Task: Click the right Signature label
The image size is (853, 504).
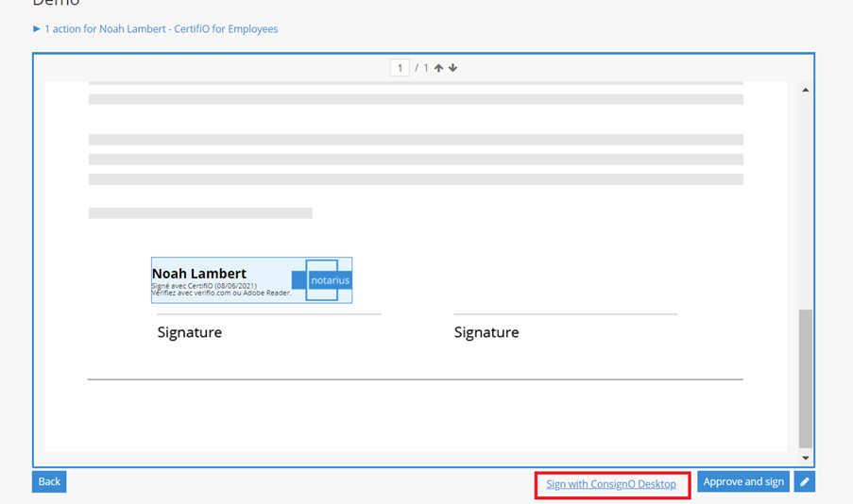Action: coord(486,332)
